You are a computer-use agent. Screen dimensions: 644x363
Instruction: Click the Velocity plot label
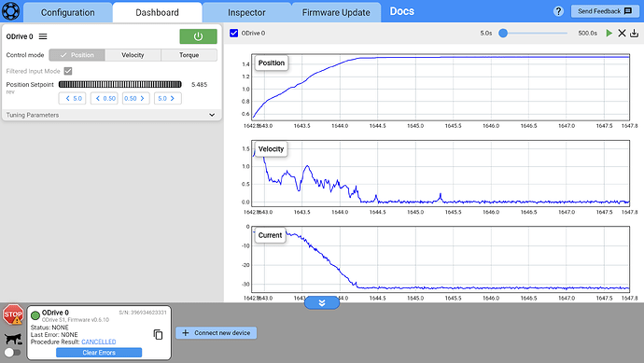click(x=271, y=149)
